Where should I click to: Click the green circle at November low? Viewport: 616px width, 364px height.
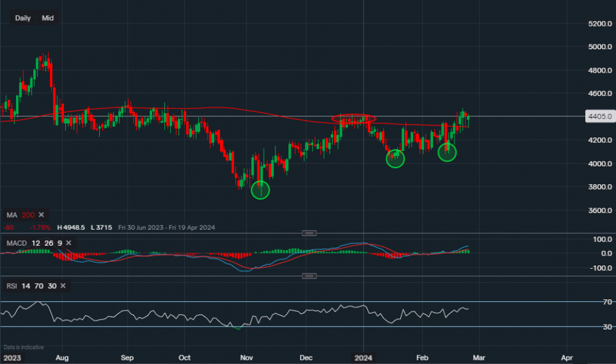[261, 190]
